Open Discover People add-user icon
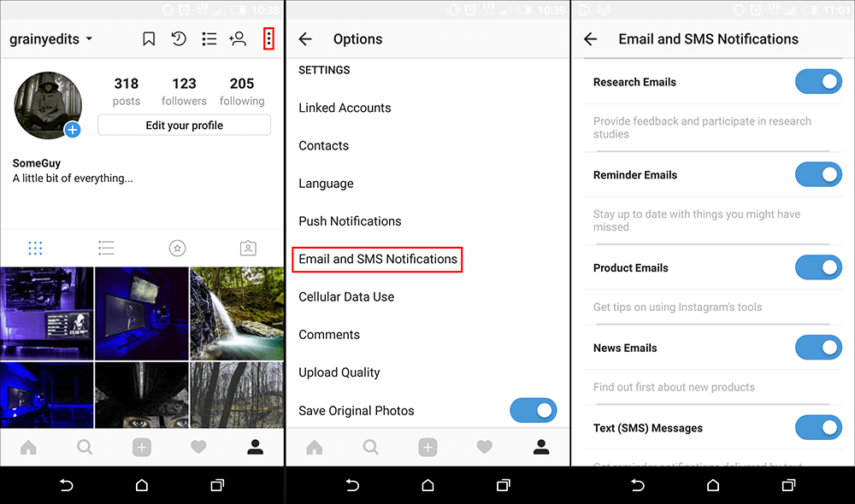Viewport: 855px width, 504px height. [x=238, y=38]
